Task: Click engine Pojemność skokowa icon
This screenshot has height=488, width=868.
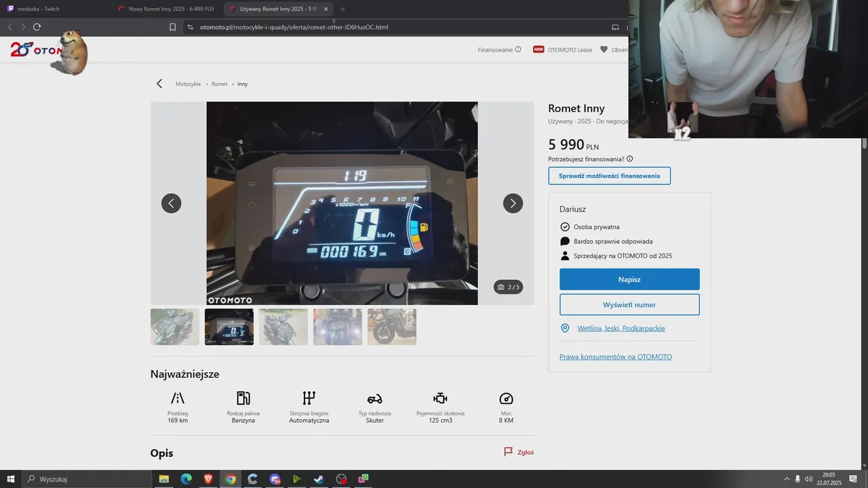Action: point(441,398)
